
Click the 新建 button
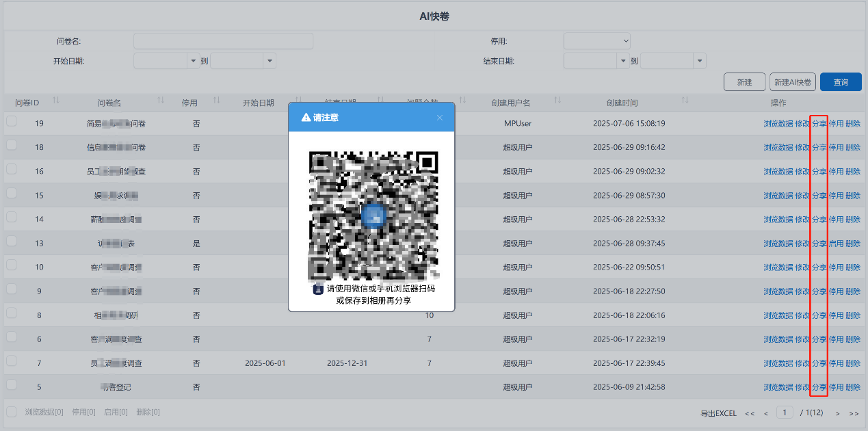click(745, 82)
